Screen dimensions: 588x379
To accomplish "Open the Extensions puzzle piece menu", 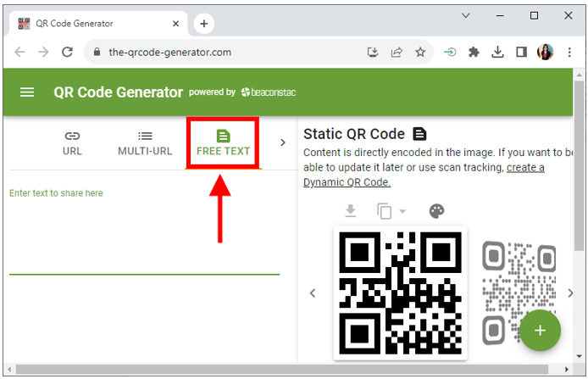I will (474, 52).
